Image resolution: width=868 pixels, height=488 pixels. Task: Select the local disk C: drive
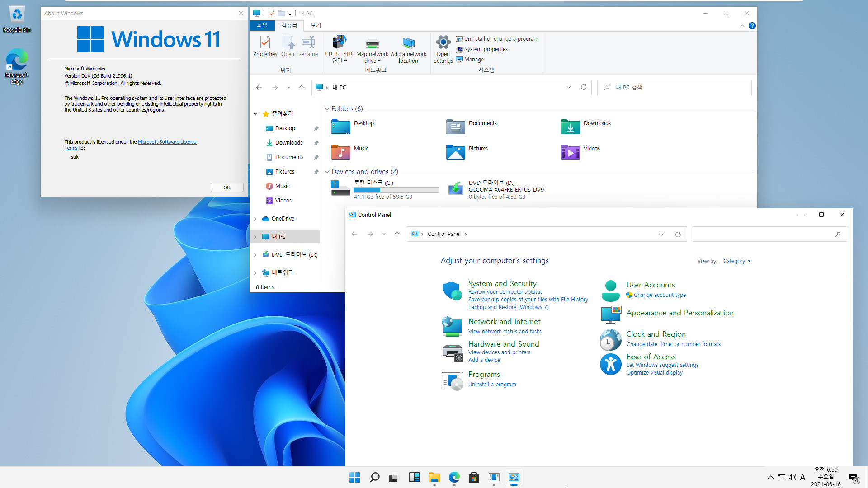[385, 189]
